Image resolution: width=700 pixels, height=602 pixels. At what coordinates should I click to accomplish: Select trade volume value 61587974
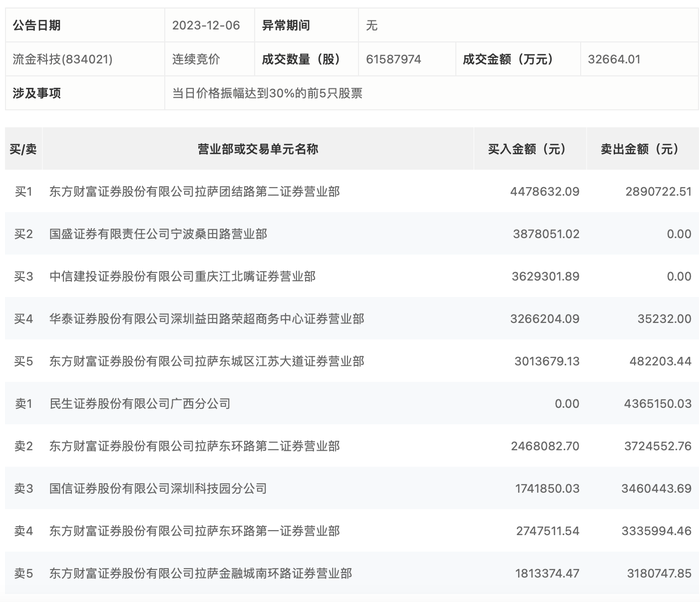(393, 59)
